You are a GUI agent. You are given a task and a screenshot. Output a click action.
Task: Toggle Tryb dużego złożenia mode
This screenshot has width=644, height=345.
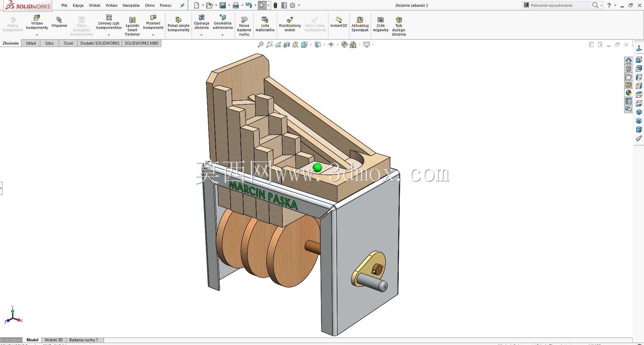(398, 26)
